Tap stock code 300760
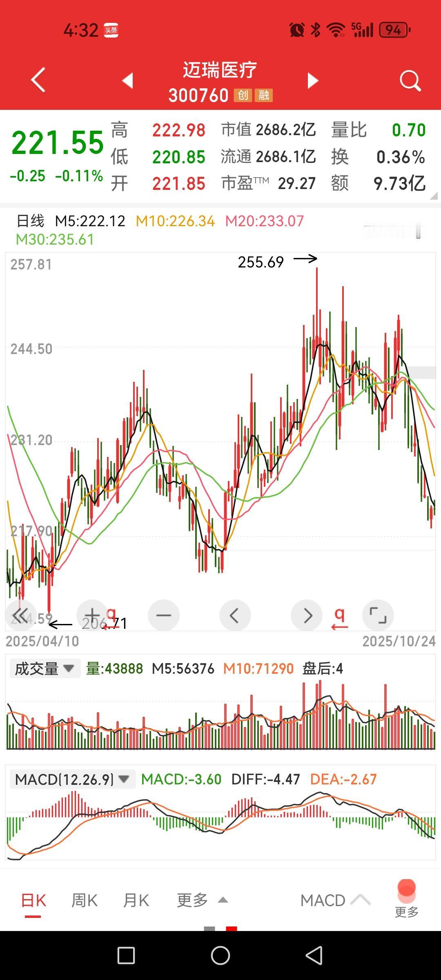Image resolution: width=441 pixels, height=980 pixels. tap(198, 96)
